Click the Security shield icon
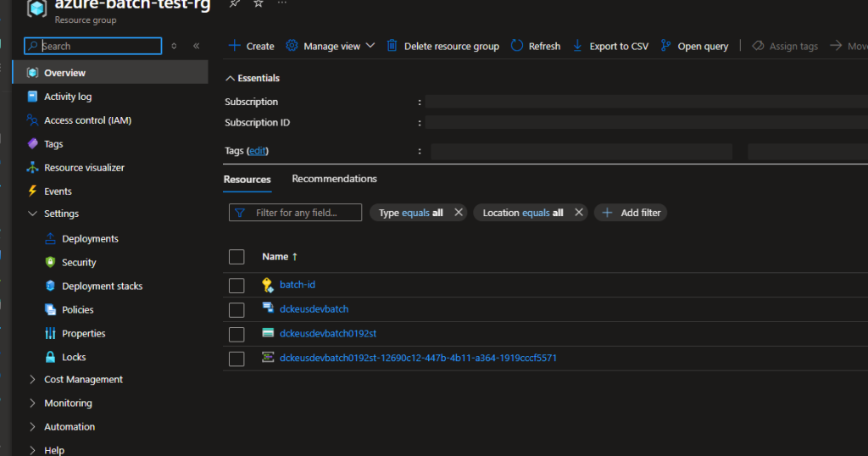 (50, 262)
